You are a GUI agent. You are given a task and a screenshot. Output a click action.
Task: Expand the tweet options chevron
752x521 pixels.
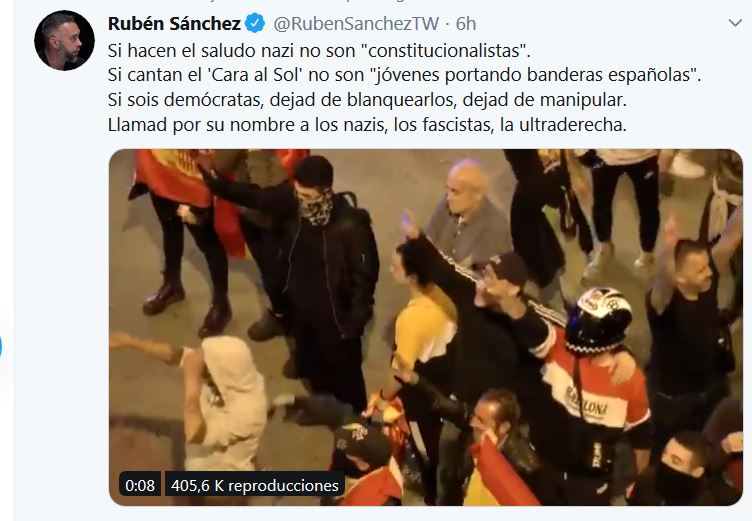[735, 23]
